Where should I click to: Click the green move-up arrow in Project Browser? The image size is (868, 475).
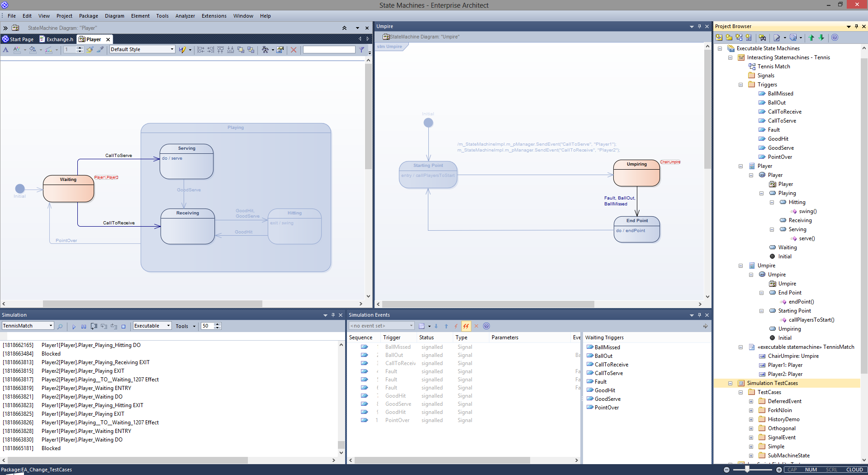811,38
